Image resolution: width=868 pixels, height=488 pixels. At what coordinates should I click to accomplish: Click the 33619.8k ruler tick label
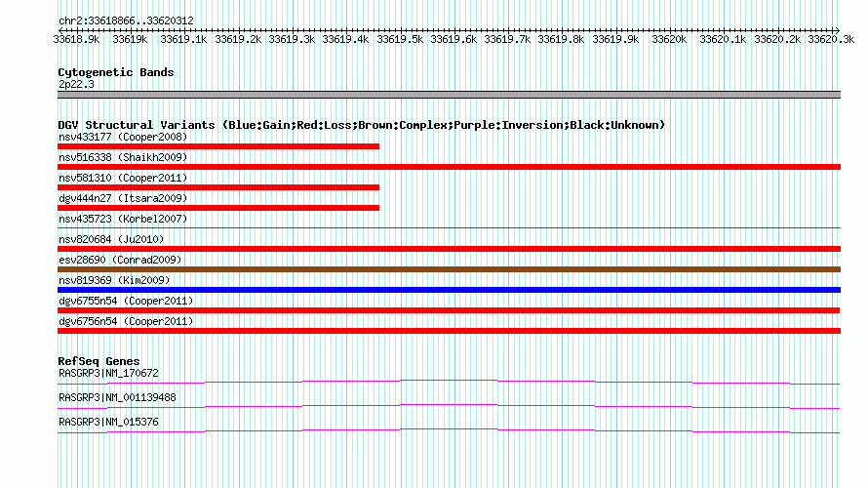click(562, 39)
